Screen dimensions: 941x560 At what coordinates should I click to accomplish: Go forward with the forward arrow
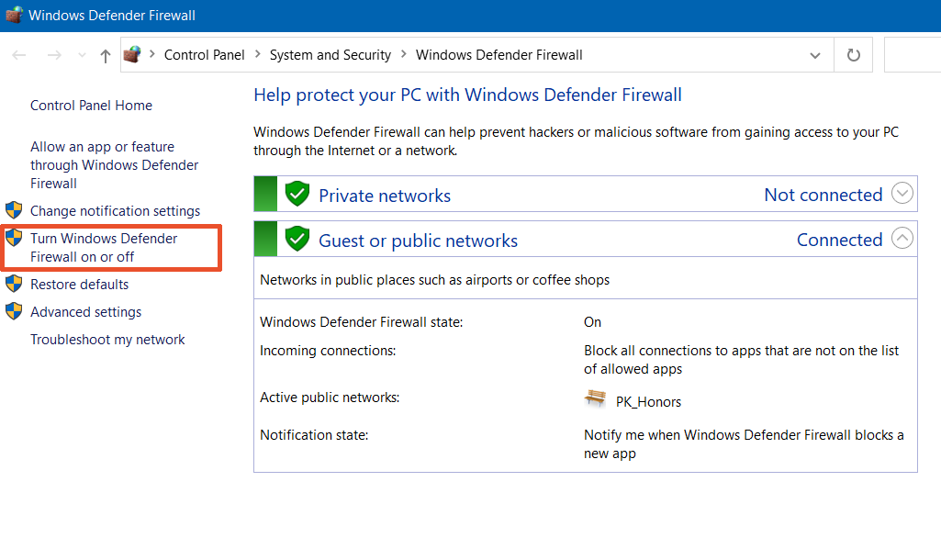click(54, 55)
